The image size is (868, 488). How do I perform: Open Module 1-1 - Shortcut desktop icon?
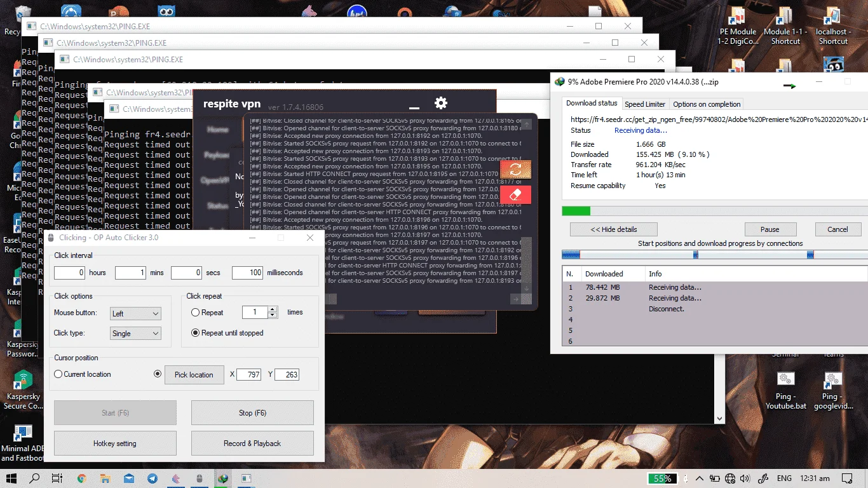coord(785,27)
